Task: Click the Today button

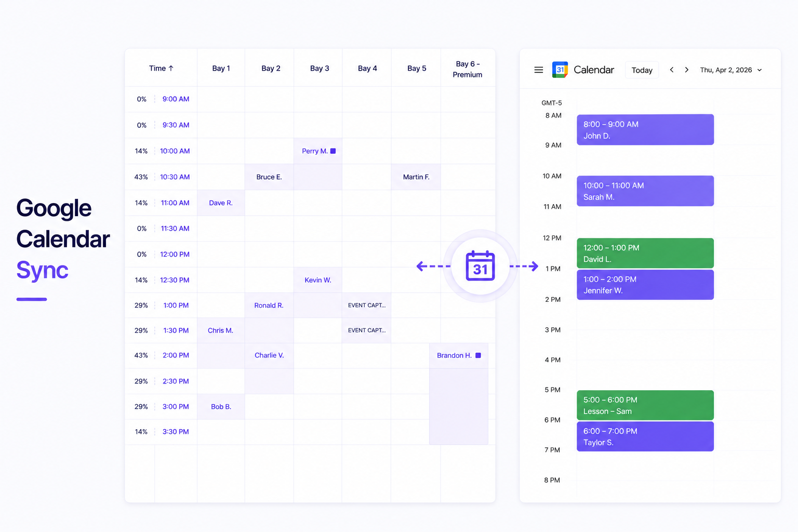Action: click(642, 70)
